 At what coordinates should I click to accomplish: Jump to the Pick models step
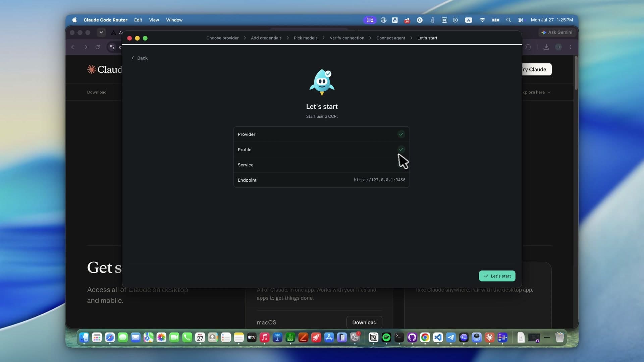point(306,38)
